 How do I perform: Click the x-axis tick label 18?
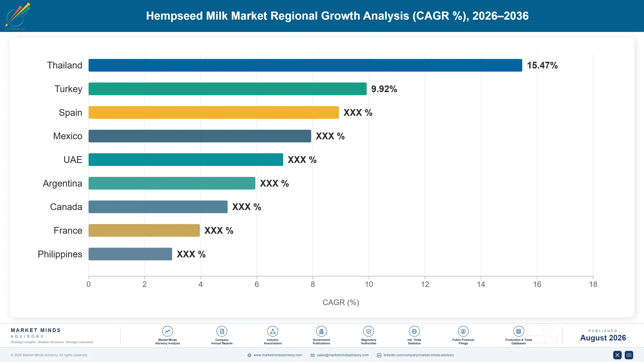[593, 284]
